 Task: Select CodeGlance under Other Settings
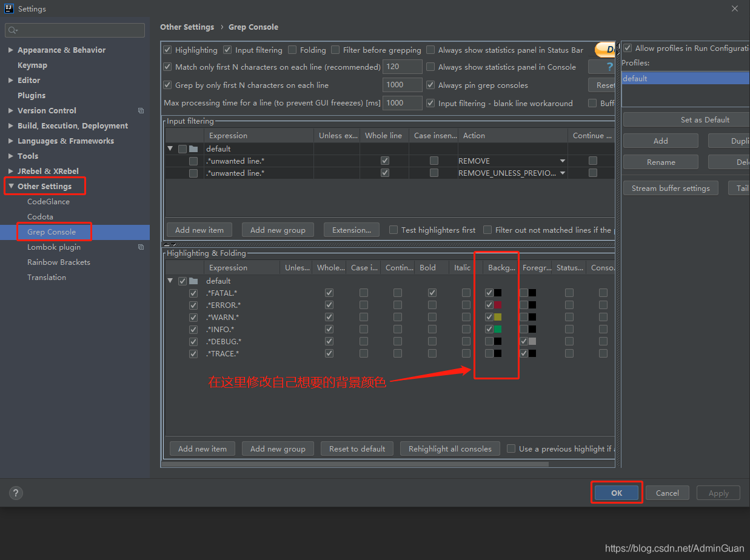pyautogui.click(x=49, y=202)
